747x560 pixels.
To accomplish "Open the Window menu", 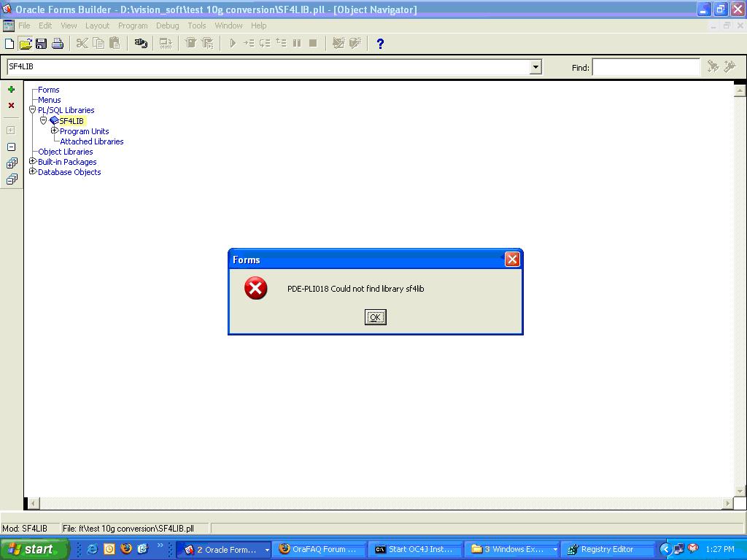I will pyautogui.click(x=228, y=26).
